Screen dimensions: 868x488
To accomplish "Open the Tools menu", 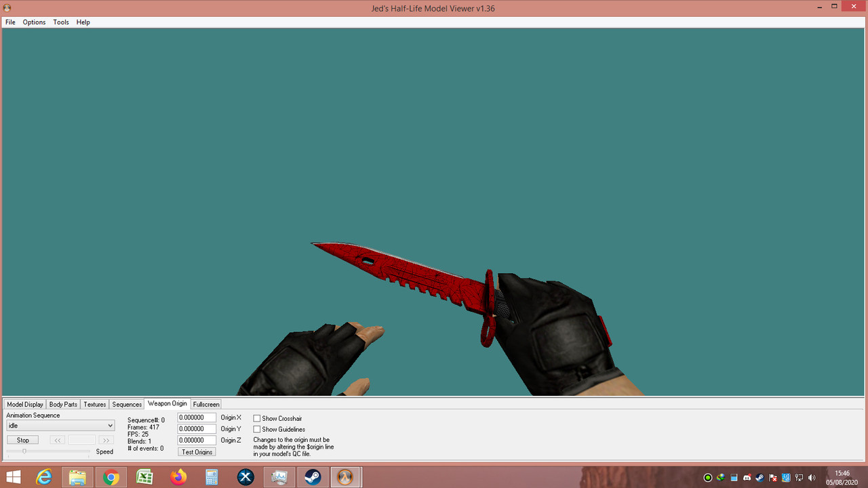I will [x=61, y=22].
